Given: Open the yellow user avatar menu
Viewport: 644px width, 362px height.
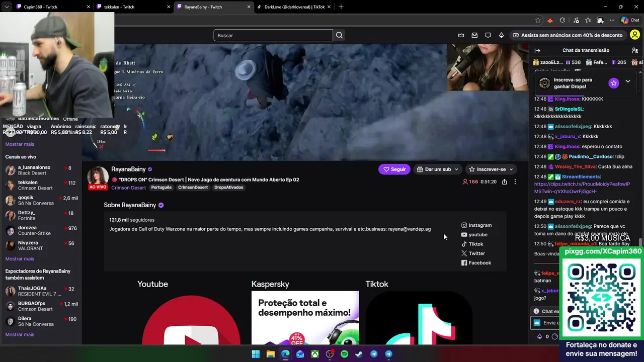Looking at the screenshot, I should (635, 35).
